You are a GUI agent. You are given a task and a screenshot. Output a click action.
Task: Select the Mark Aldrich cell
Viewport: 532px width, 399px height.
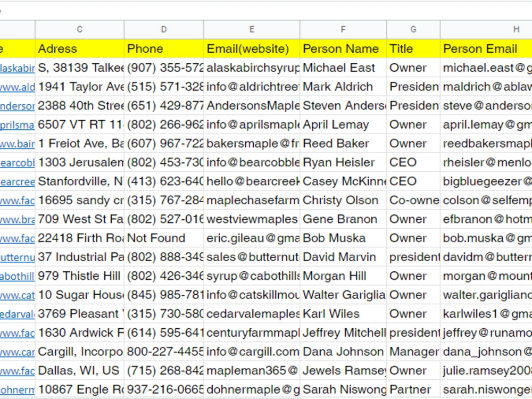pyautogui.click(x=343, y=87)
